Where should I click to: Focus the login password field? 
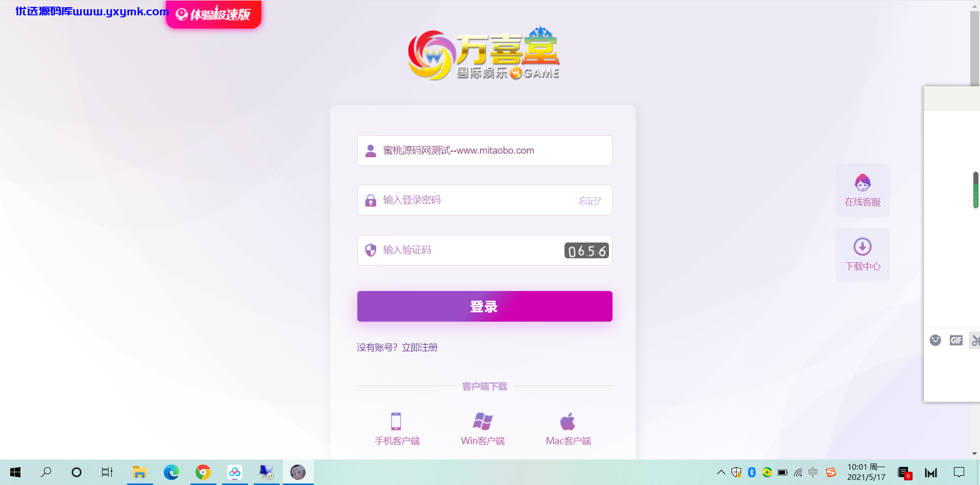click(x=484, y=200)
